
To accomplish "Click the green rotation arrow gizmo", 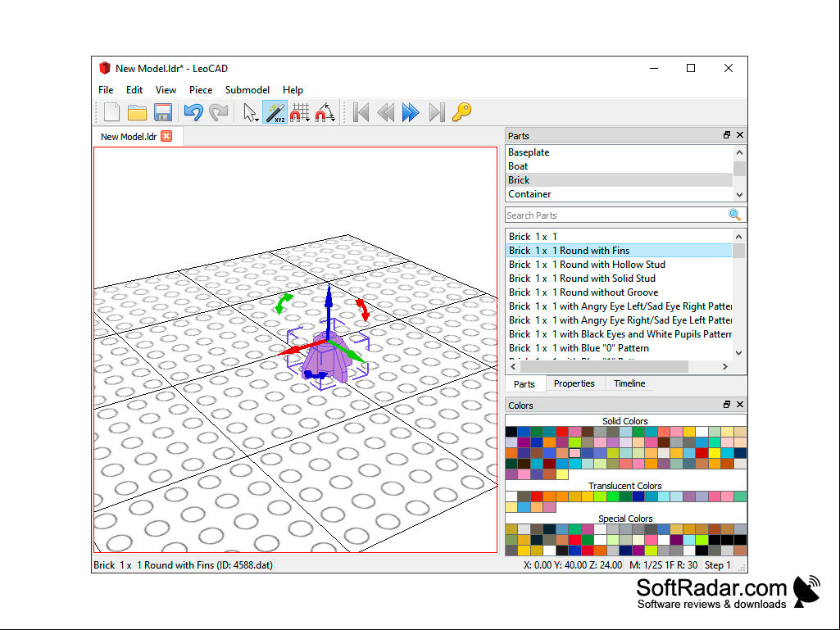I will click(x=284, y=302).
